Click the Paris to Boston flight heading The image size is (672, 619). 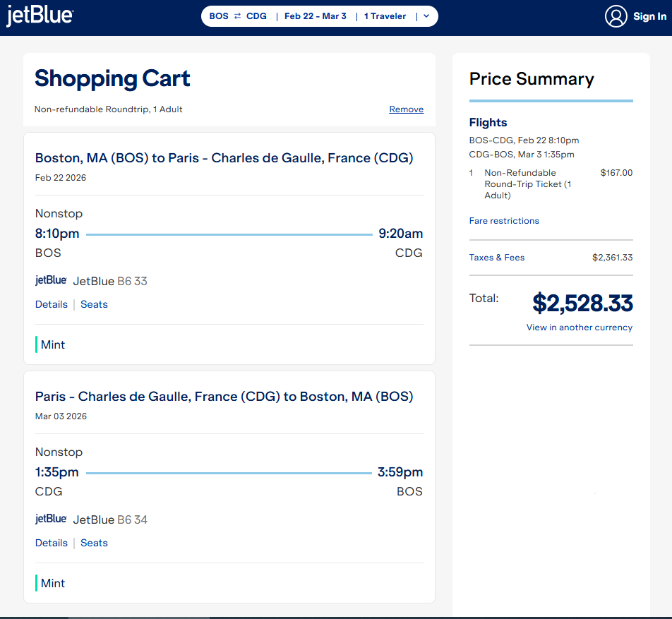[224, 397]
